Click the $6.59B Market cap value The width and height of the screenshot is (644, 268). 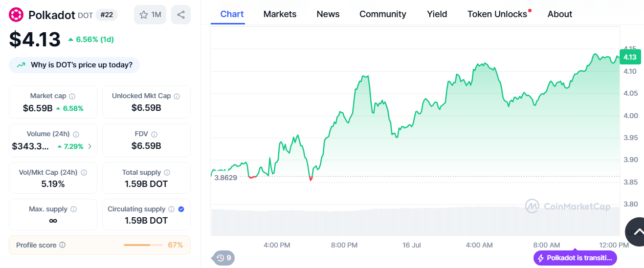coord(38,108)
